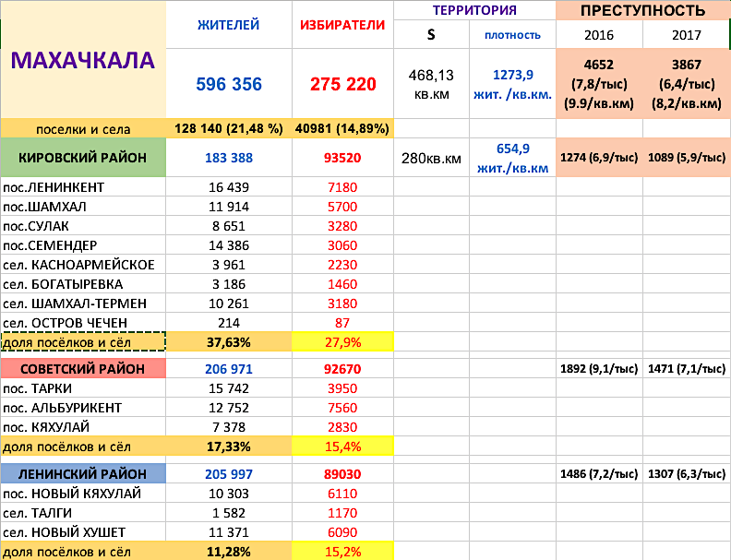This screenshot has width=731, height=560.
Task: Click the СОВЕТСКИЙ РАЙОН header cell
Action: (83, 368)
